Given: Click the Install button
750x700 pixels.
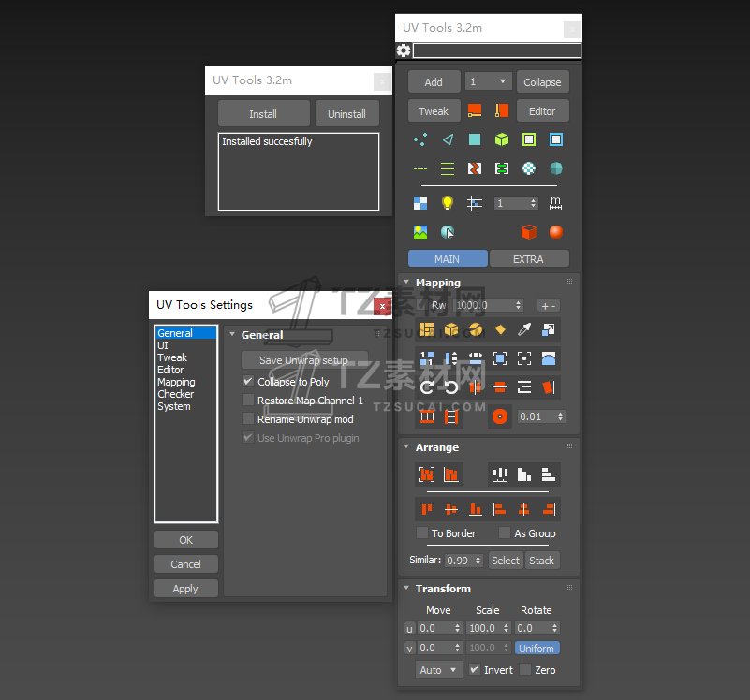Looking at the screenshot, I should point(263,114).
